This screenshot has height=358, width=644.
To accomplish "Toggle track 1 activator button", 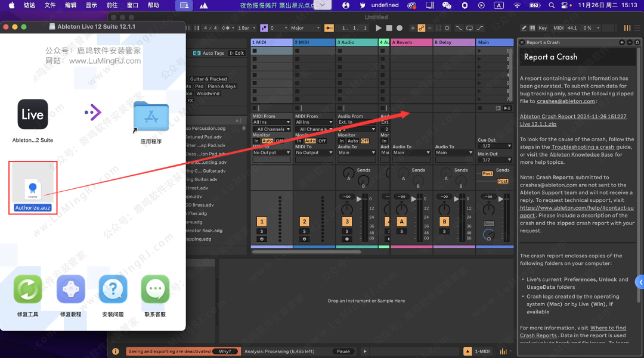I will (x=261, y=222).
